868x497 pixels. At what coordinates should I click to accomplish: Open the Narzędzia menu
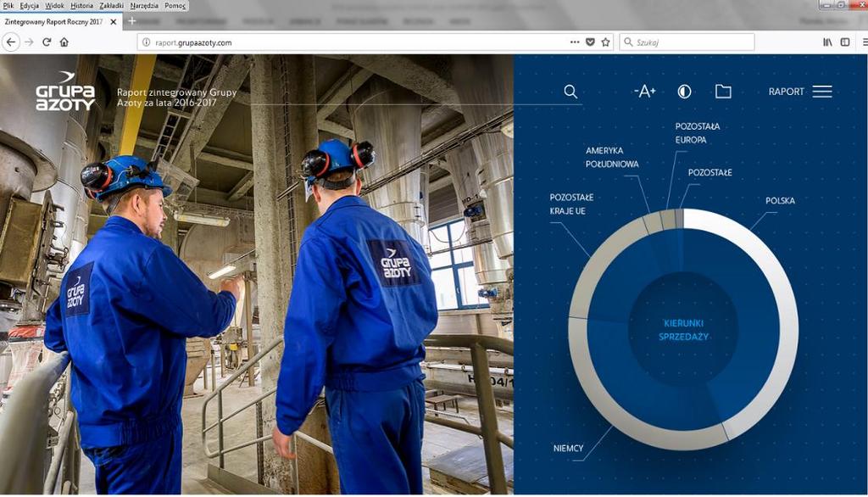coord(144,6)
